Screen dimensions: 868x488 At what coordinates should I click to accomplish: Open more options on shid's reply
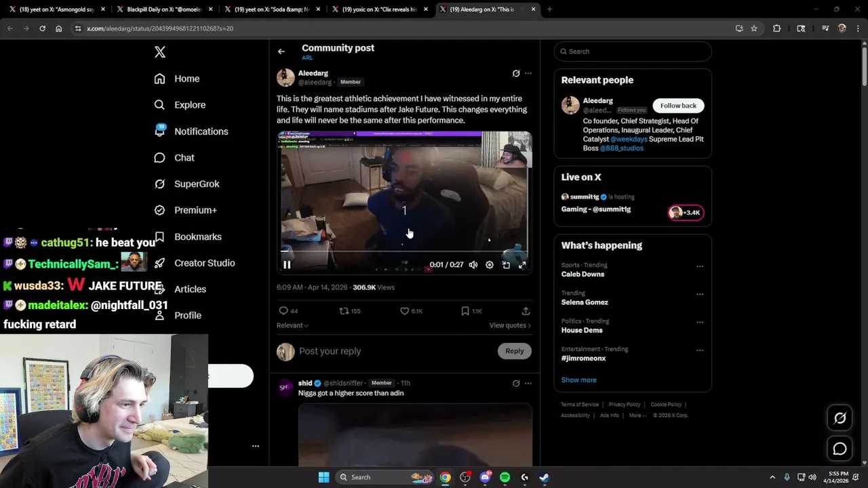(x=528, y=384)
